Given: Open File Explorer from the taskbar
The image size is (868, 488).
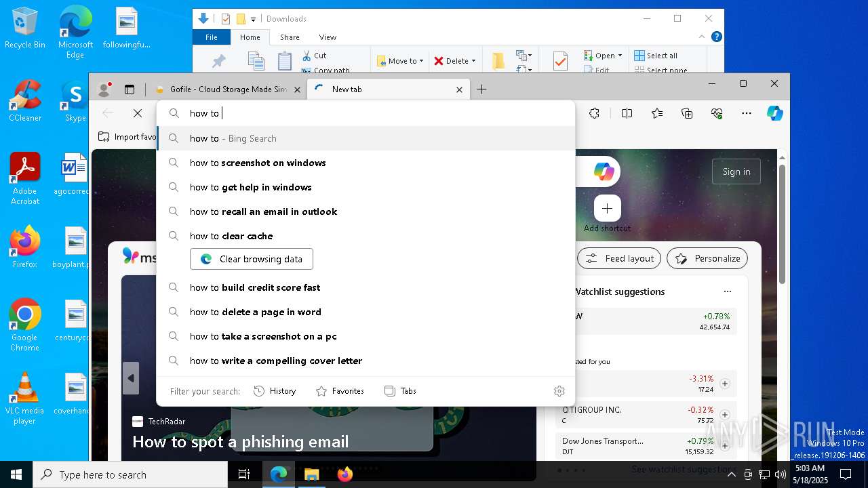Looking at the screenshot, I should click(x=311, y=474).
